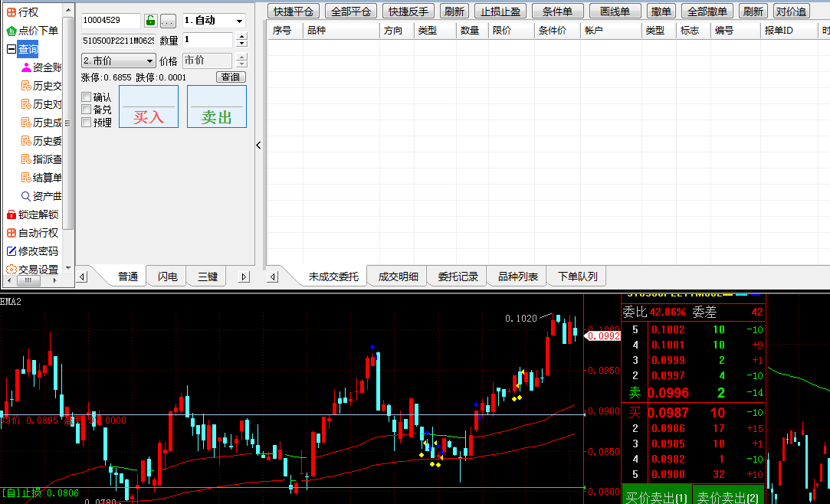Switch to 下单队列 tab
The image size is (830, 504).
578,277
